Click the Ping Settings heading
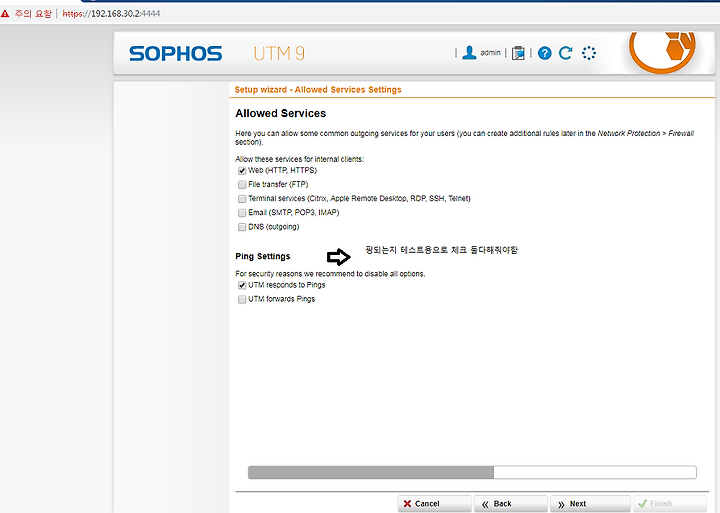Screen dimensions: 720x513 (x=263, y=256)
